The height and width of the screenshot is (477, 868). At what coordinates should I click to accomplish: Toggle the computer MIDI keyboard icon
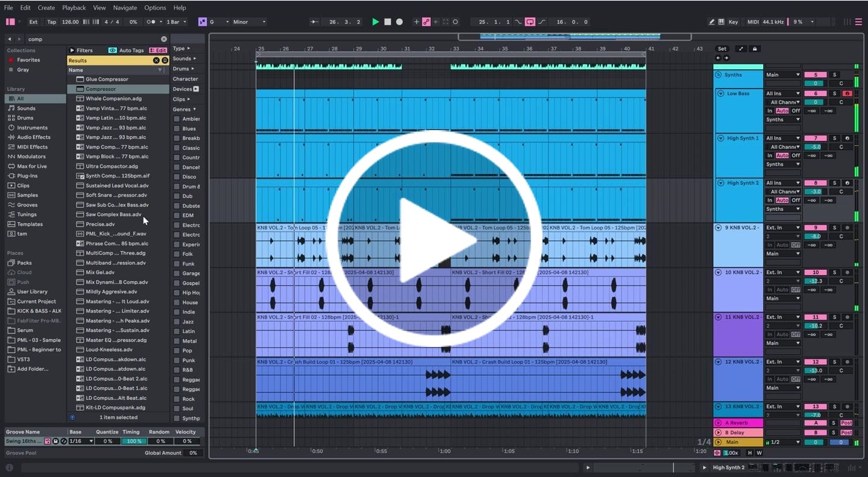coord(722,22)
